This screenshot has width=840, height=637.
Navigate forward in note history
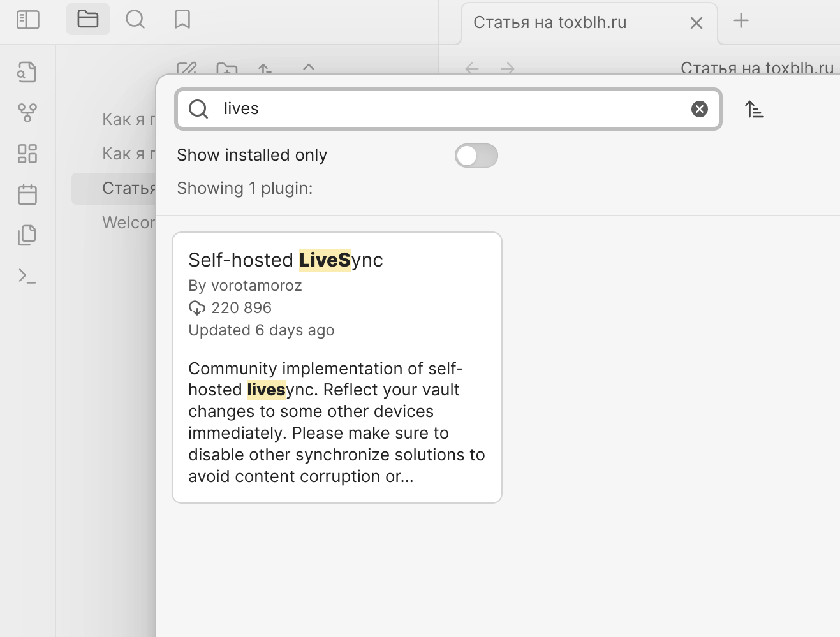click(x=508, y=69)
